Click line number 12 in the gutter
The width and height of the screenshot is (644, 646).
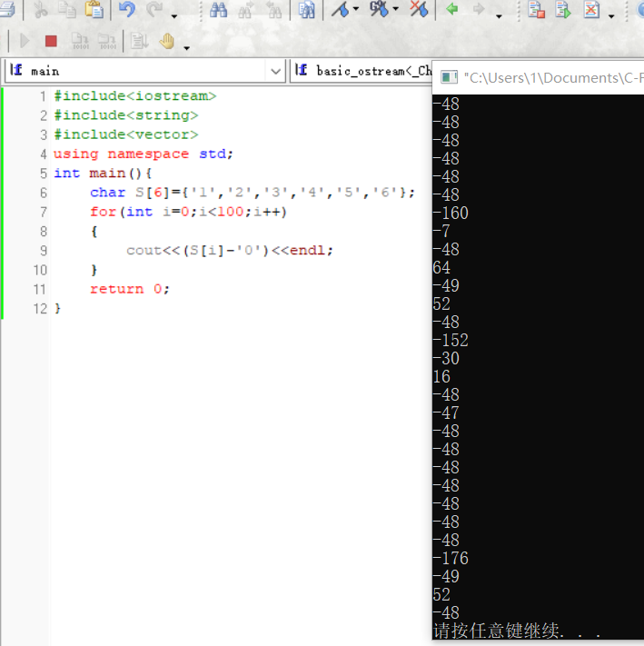(x=40, y=309)
